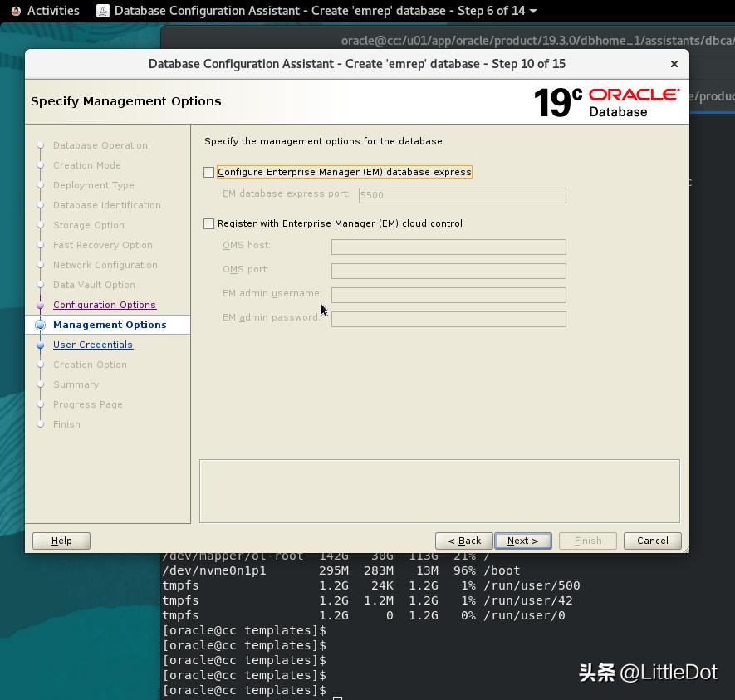Click the Management Options step bullet icon

(41, 326)
